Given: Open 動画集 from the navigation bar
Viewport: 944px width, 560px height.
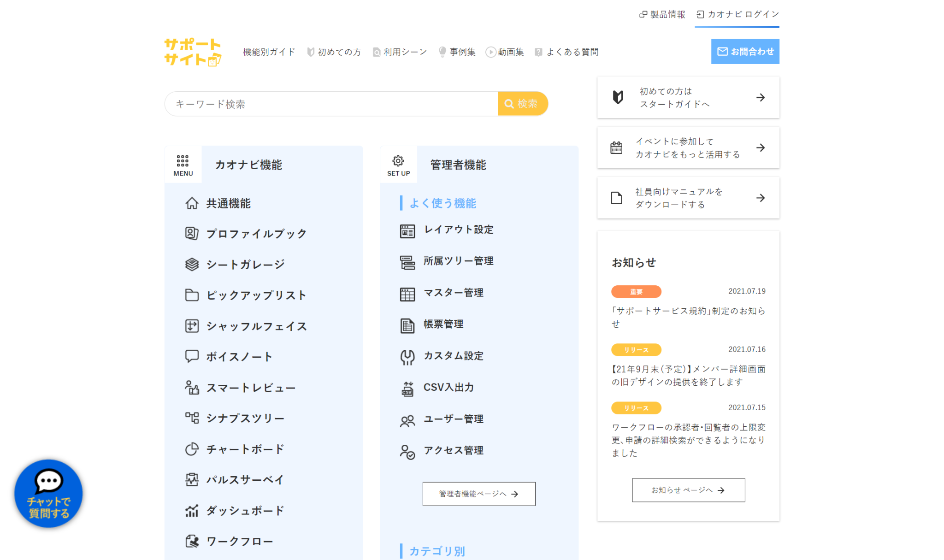Looking at the screenshot, I should click(505, 52).
